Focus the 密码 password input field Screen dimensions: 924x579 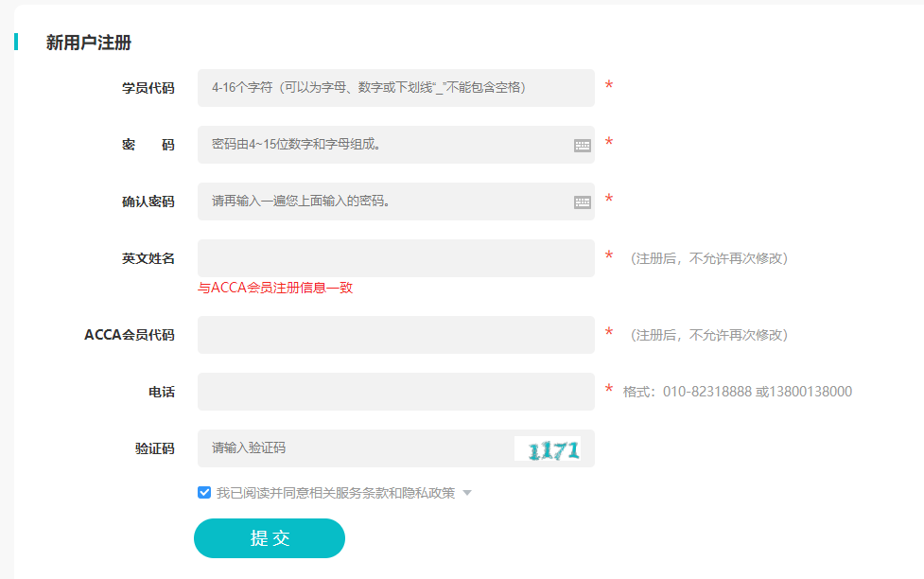(x=396, y=145)
